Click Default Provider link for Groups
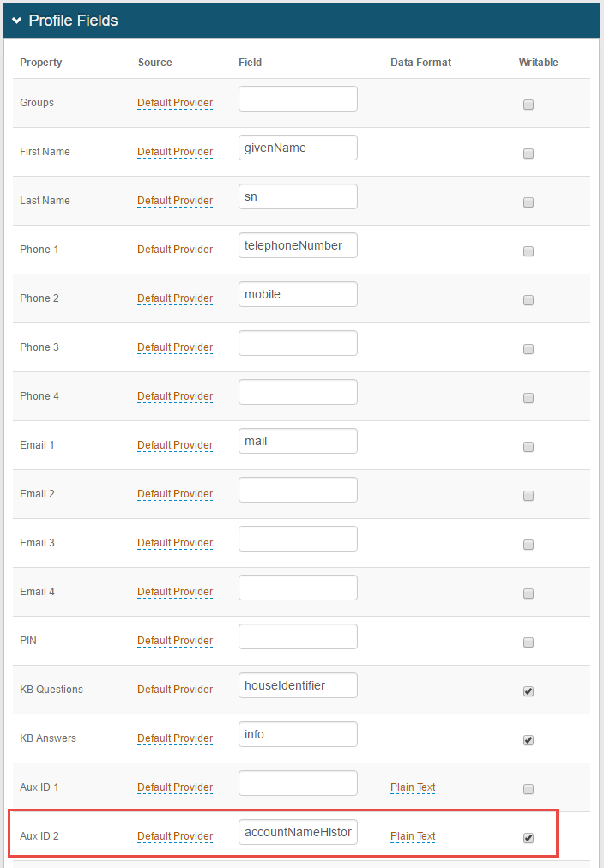Viewport: 604px width, 868px height. point(175,103)
